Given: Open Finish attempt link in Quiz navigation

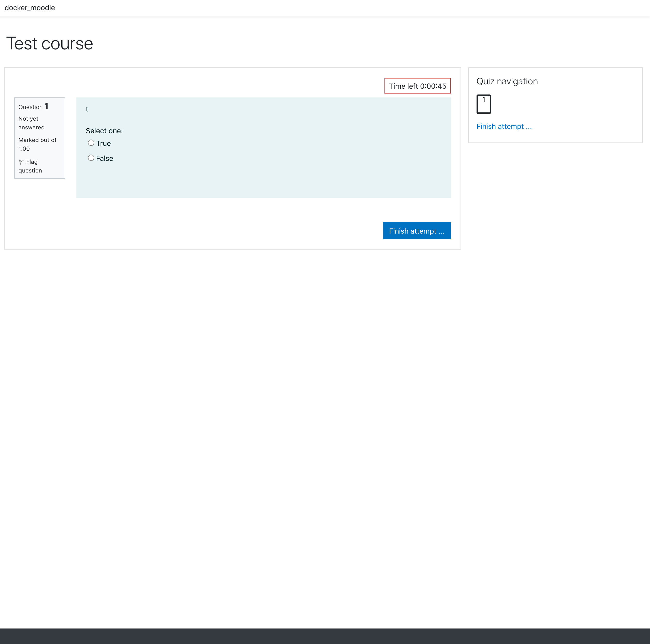Looking at the screenshot, I should pyautogui.click(x=504, y=126).
